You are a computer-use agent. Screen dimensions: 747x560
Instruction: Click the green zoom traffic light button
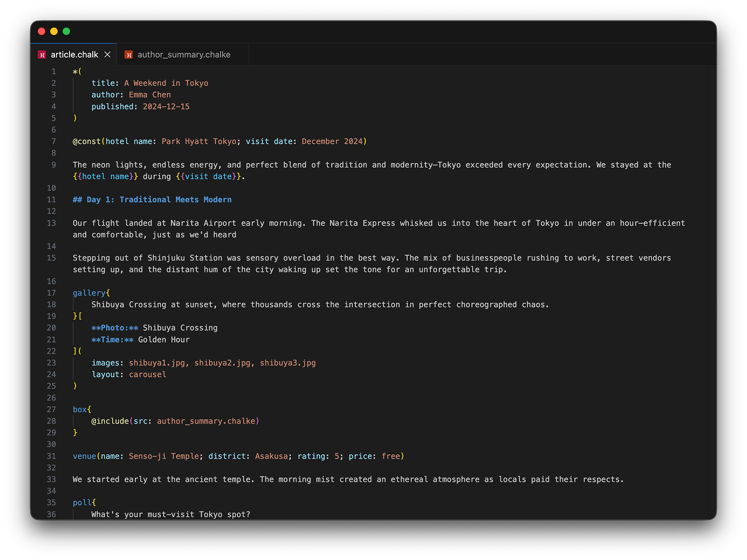(66, 31)
